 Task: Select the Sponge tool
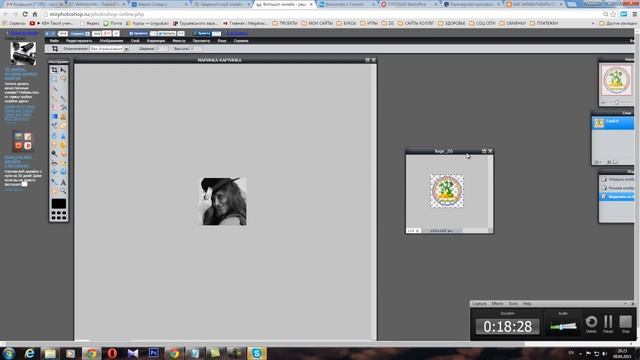63,144
